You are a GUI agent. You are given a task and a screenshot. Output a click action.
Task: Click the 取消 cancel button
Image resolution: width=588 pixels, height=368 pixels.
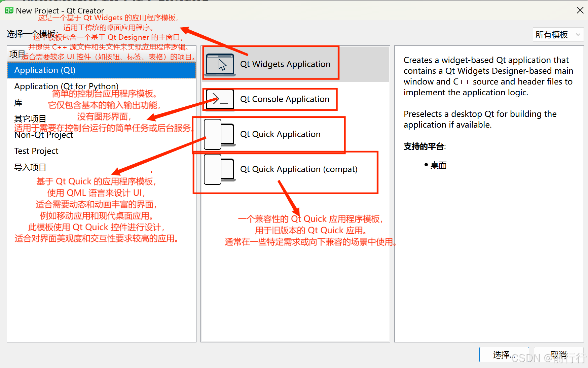tap(559, 355)
